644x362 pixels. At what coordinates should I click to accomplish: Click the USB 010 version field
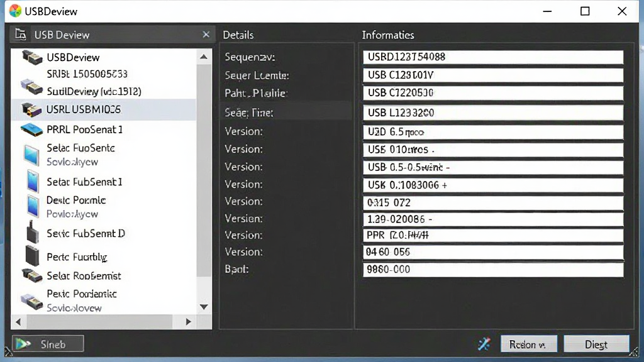pyautogui.click(x=493, y=150)
